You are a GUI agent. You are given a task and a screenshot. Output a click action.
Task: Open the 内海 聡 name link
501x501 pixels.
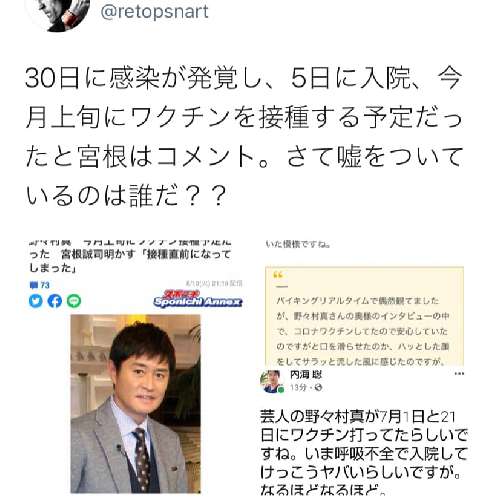[x=306, y=375]
